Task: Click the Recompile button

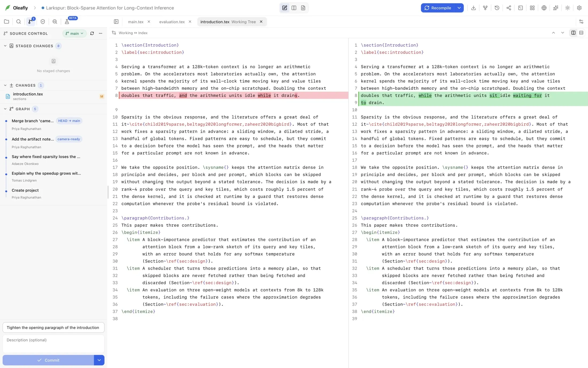Action: tap(438, 8)
